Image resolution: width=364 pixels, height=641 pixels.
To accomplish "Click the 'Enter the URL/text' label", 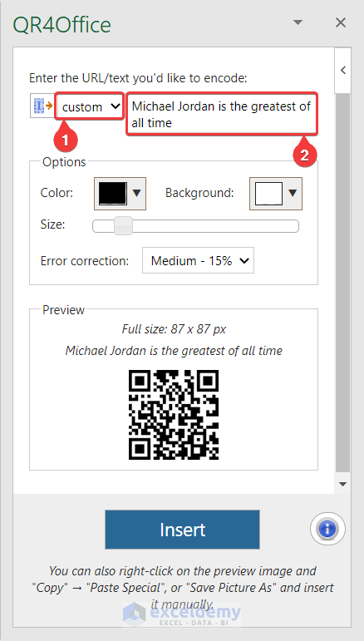I will 139,77.
